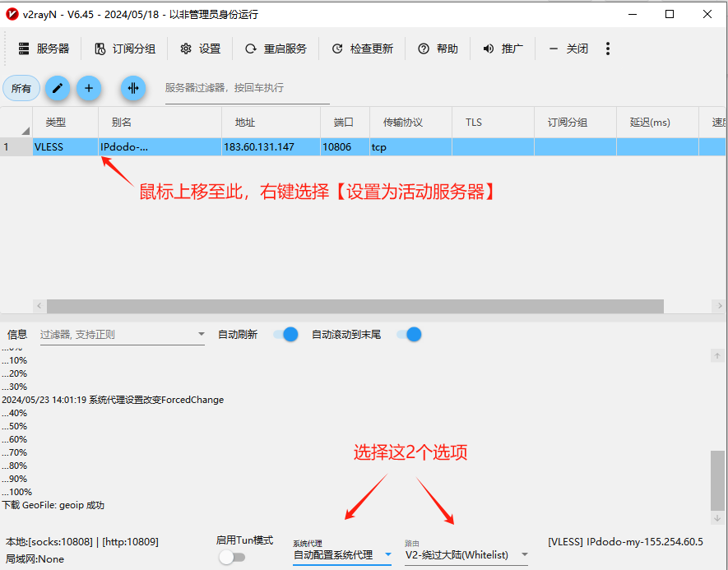Toggle the 自动滚动到末尾 switch

(x=409, y=334)
